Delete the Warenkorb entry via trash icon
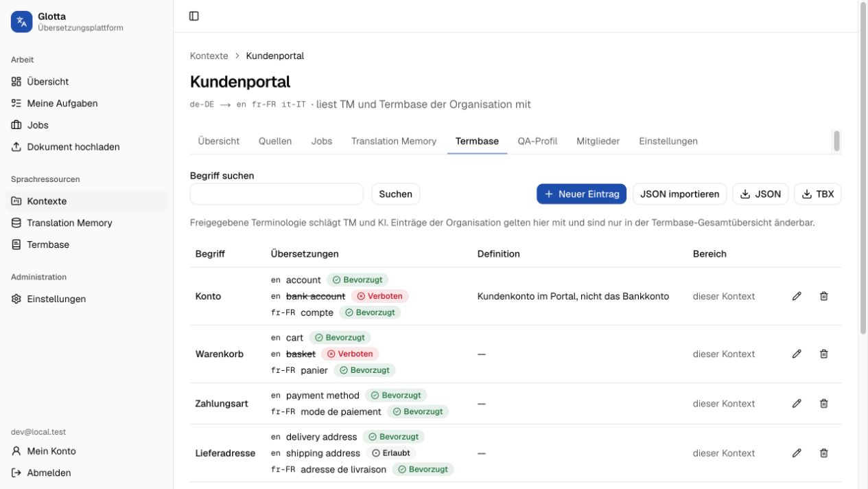 click(824, 354)
